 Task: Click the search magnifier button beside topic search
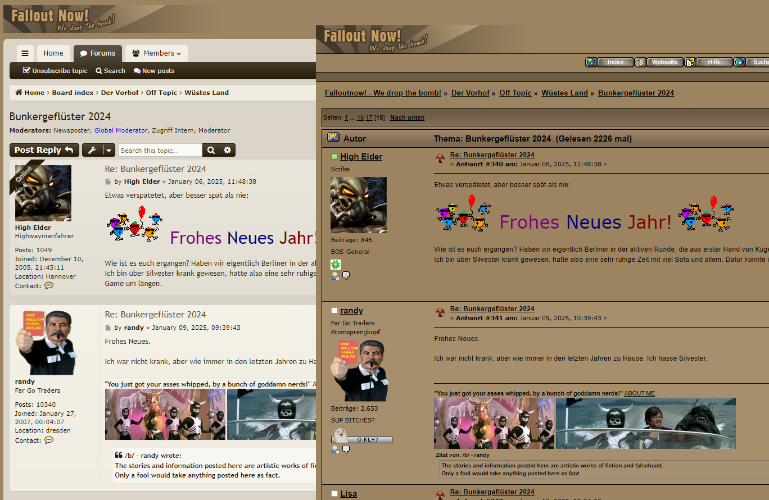[x=210, y=150]
